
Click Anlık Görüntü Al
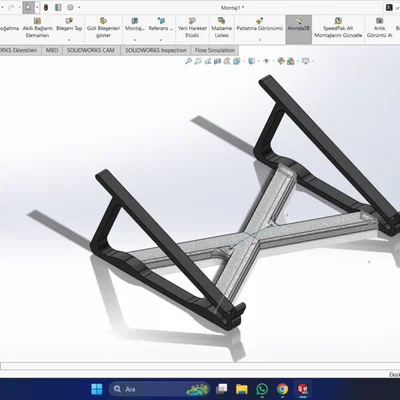click(379, 28)
